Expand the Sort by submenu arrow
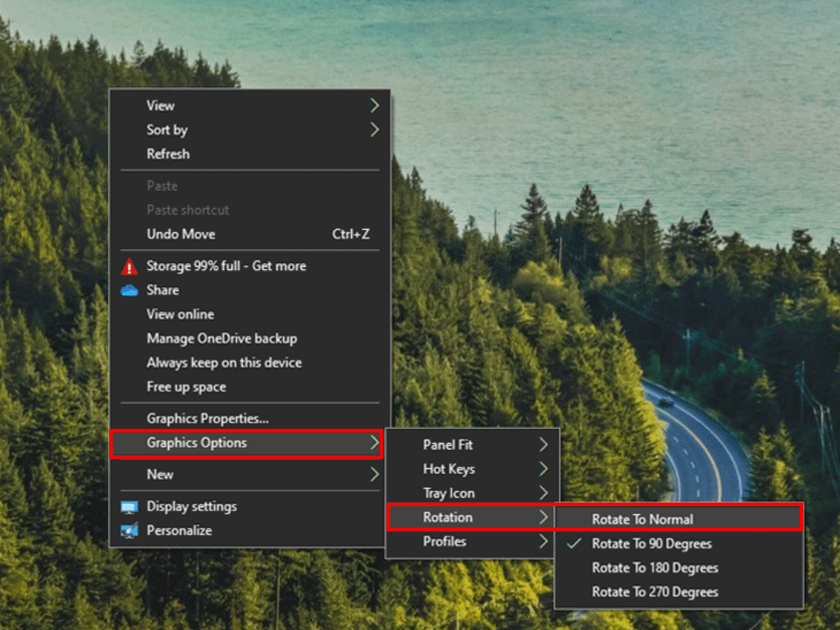Screen dimensions: 840x630 (x=375, y=130)
